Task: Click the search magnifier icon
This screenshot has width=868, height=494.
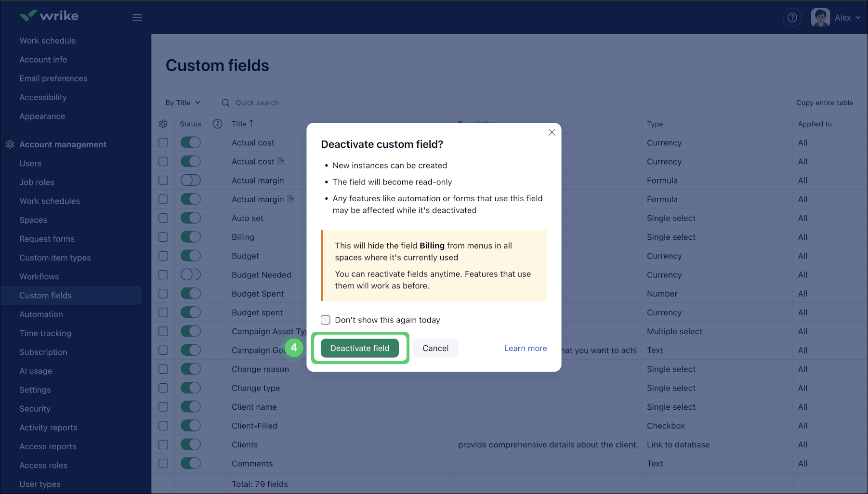Action: pos(225,103)
